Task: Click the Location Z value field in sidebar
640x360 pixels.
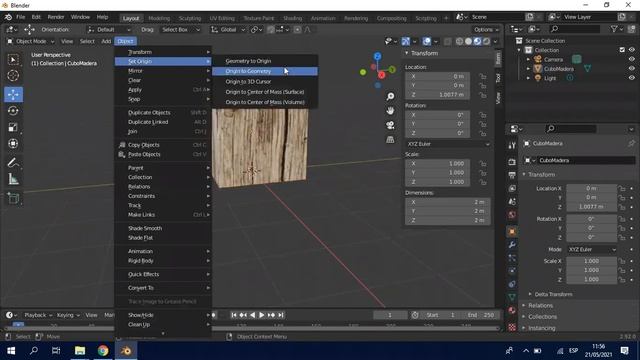Action: coord(437,95)
